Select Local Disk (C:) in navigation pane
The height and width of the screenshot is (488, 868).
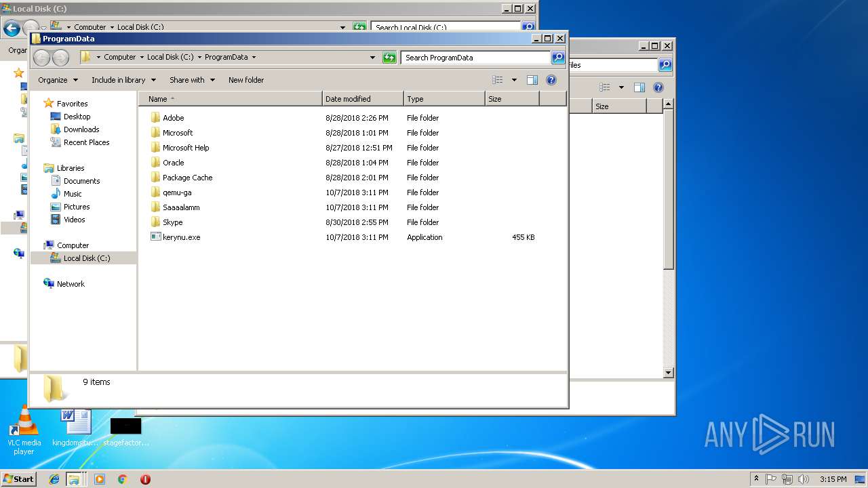83,258
